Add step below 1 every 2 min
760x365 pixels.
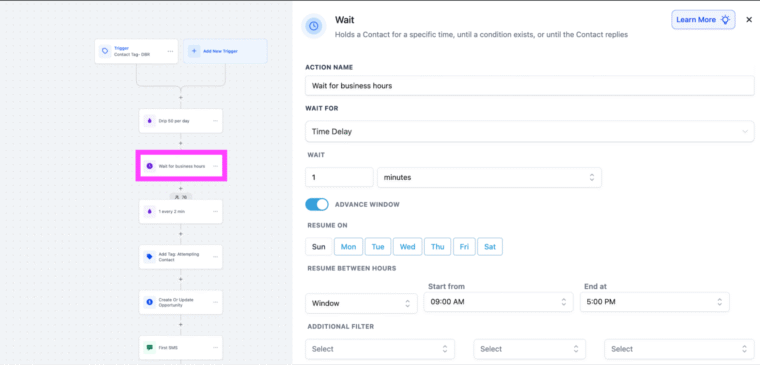click(x=181, y=234)
